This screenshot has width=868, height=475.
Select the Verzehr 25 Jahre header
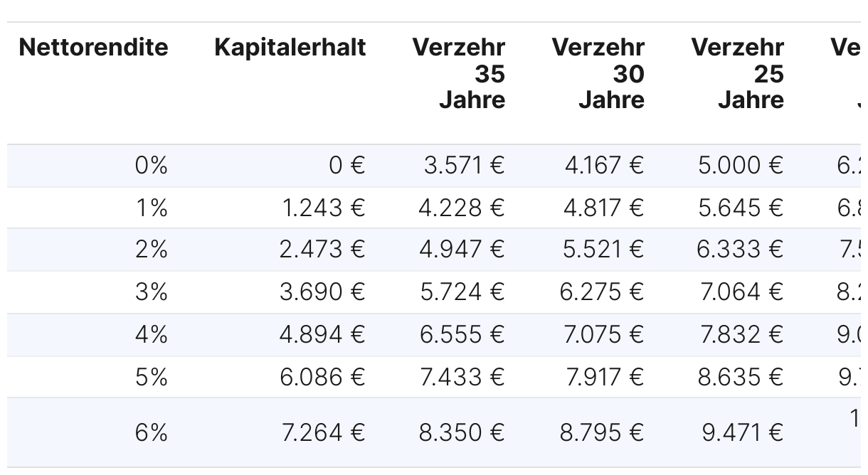pyautogui.click(x=738, y=73)
